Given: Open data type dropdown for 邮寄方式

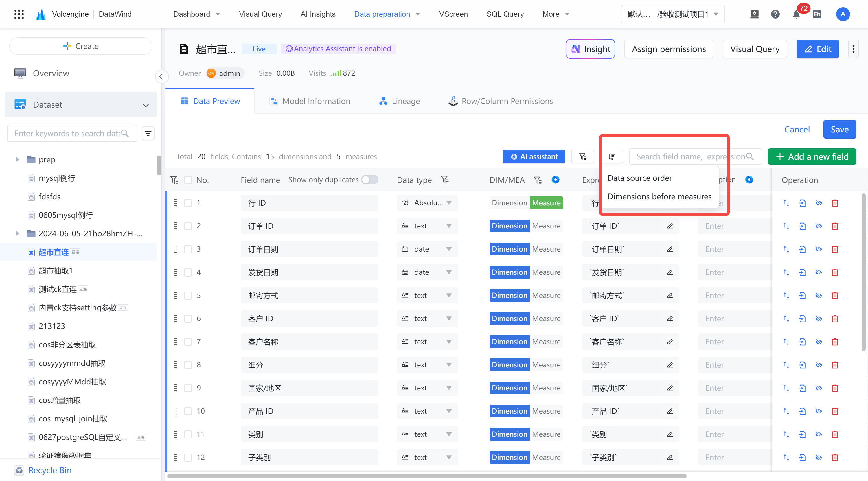Looking at the screenshot, I should tap(427, 295).
